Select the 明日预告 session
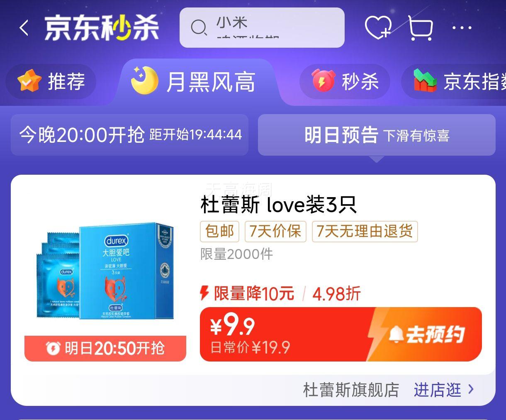 point(377,135)
